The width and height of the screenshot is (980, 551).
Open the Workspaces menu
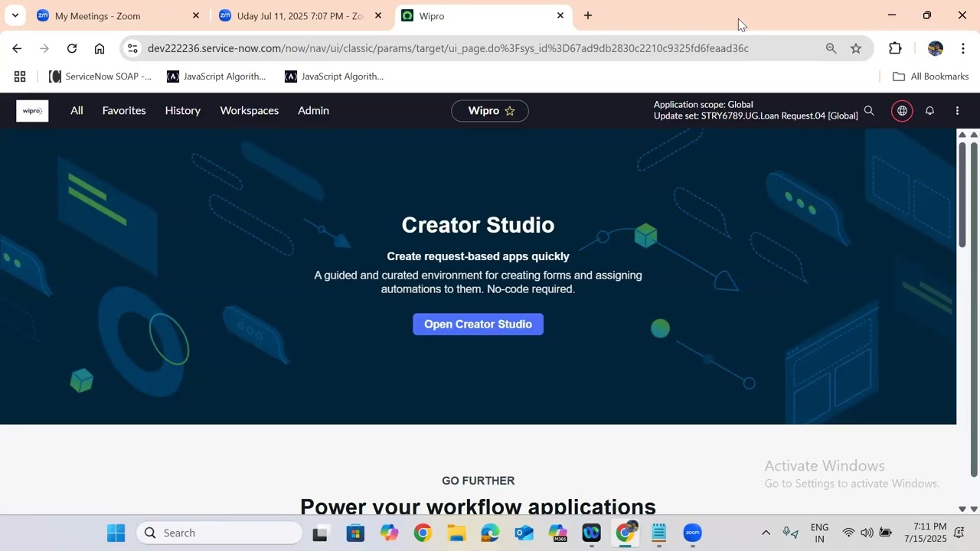tap(250, 111)
